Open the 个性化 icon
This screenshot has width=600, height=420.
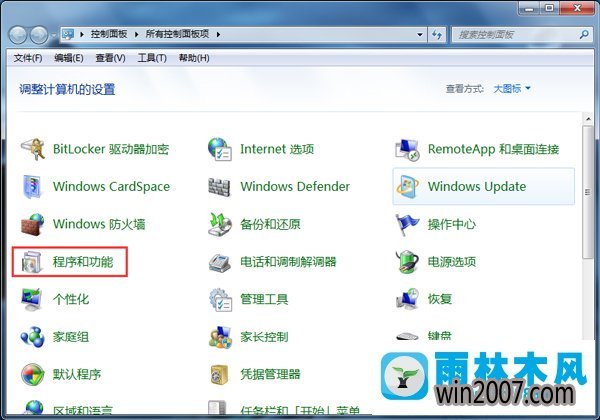click(32, 300)
